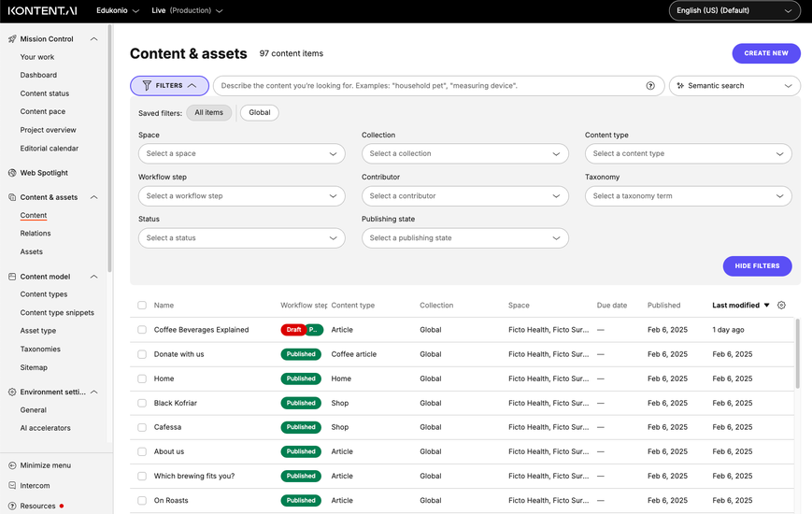Click the funnel icon in Filters button
The height and width of the screenshot is (514, 812).
tap(147, 85)
